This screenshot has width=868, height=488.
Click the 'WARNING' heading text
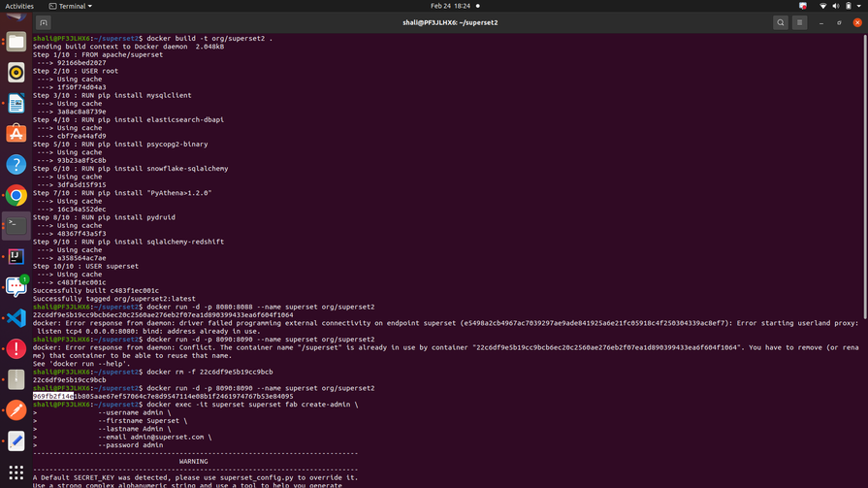(x=194, y=462)
